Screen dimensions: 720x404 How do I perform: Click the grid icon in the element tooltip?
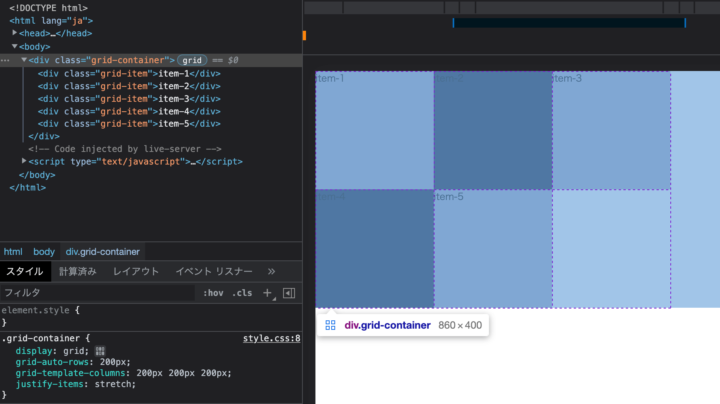coord(330,325)
